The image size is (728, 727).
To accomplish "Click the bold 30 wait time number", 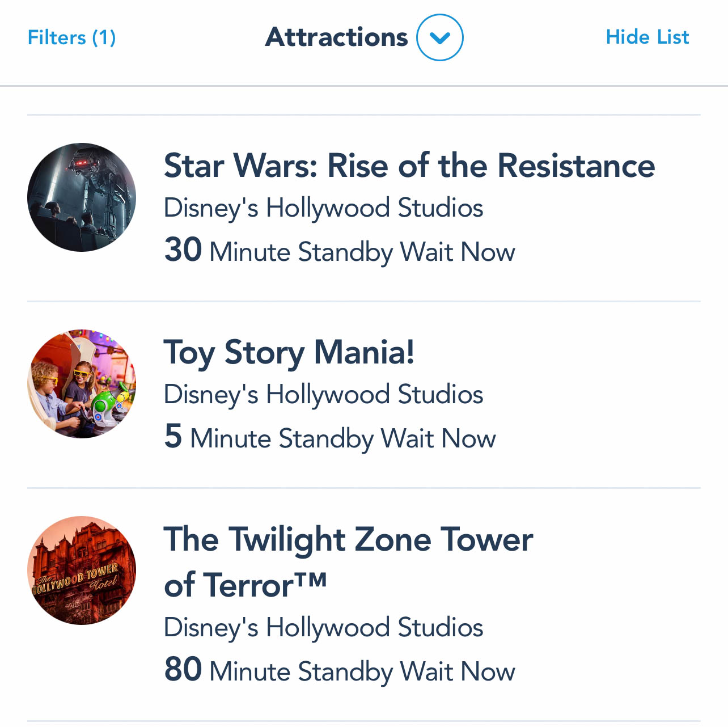I will (183, 250).
